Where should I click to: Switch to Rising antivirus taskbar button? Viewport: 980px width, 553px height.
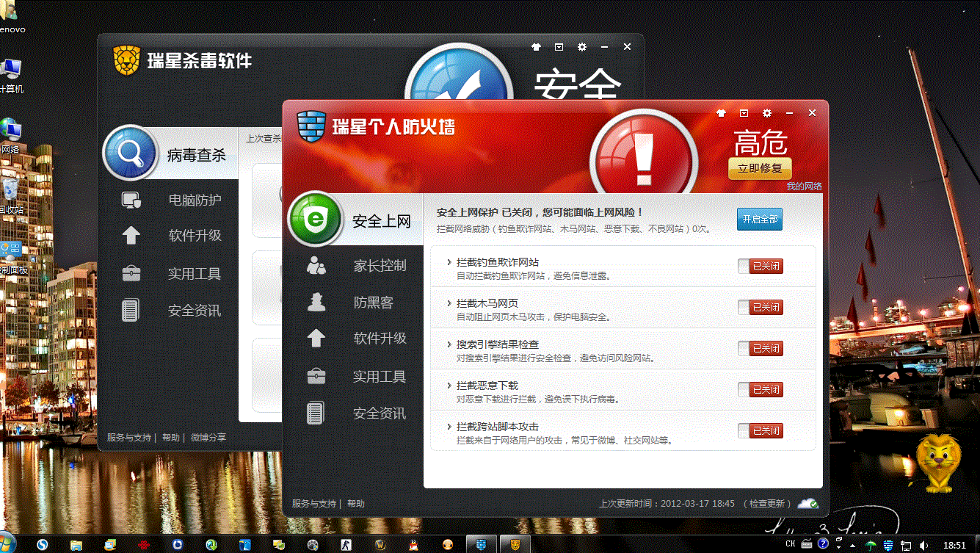(515, 544)
